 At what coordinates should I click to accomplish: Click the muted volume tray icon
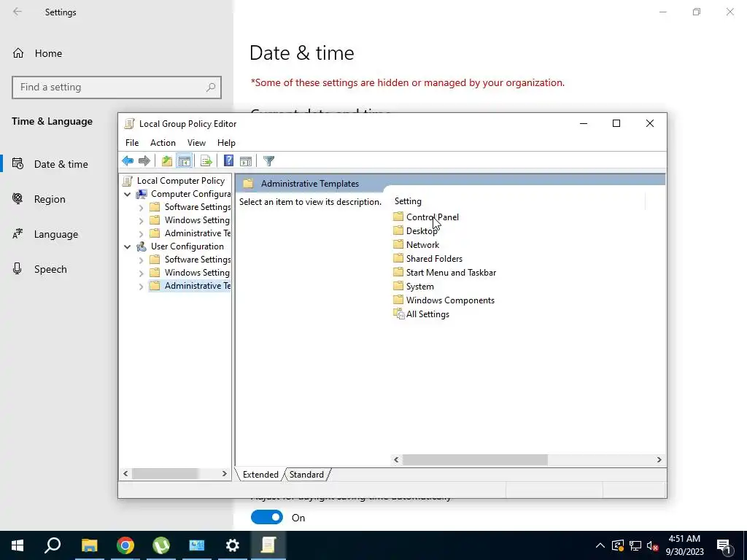(x=652, y=545)
